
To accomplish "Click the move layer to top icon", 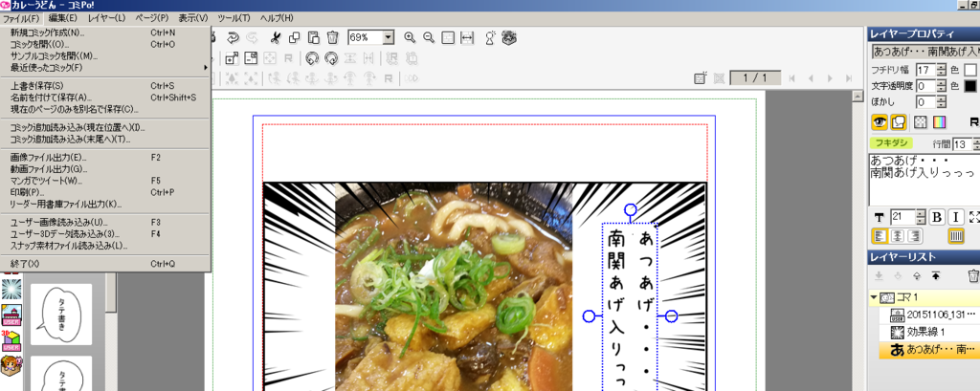I will (936, 275).
